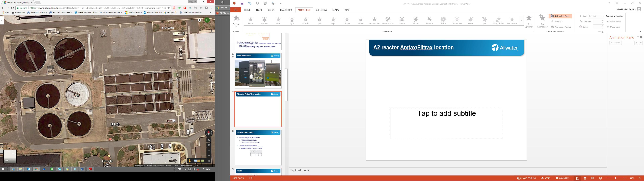The height and width of the screenshot is (181, 644).
Task: Click the show your location button in Maps
Action: click(209, 145)
